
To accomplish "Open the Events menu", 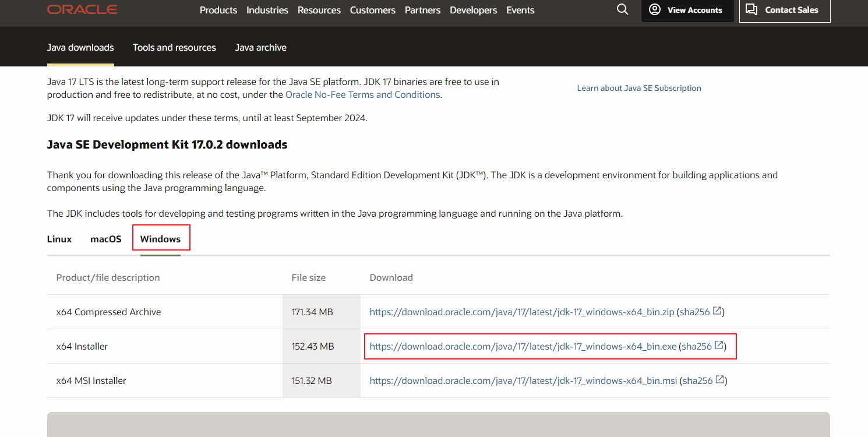I will 520,10.
